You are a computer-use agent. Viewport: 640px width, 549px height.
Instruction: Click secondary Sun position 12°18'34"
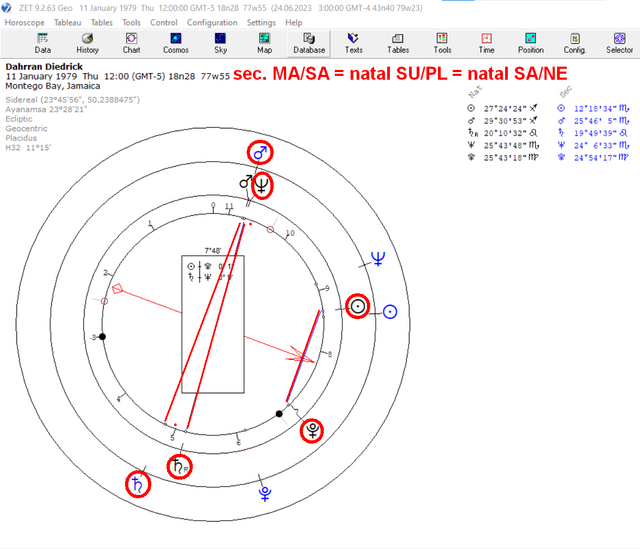coord(595,109)
